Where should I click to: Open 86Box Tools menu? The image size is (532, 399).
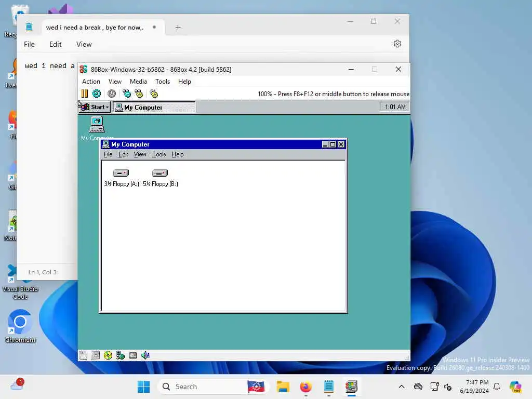tap(163, 82)
